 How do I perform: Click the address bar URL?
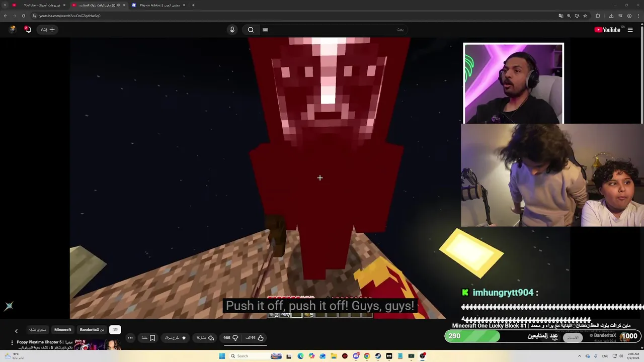[x=70, y=16]
